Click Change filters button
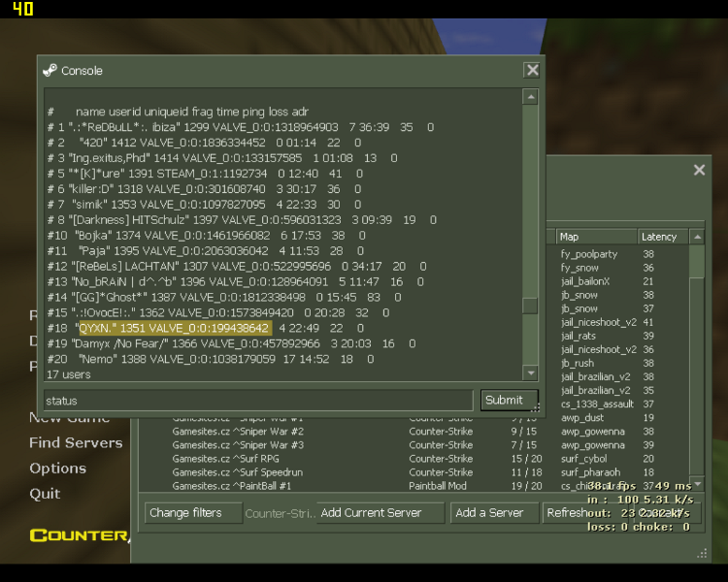This screenshot has height=582, width=728. (x=193, y=513)
